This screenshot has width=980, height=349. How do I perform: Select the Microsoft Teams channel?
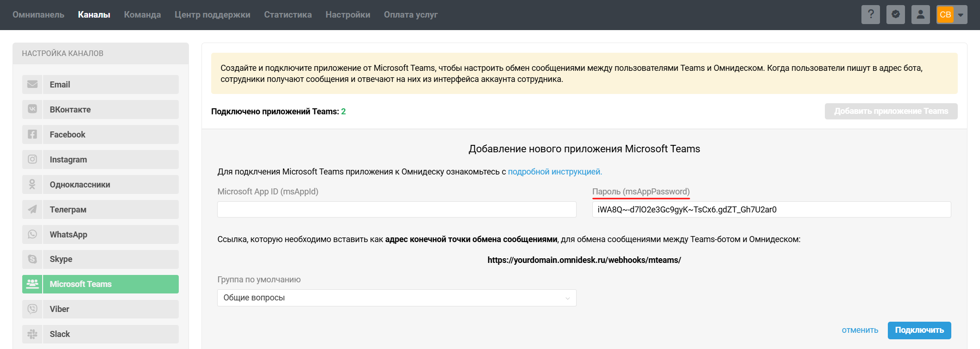click(x=101, y=284)
